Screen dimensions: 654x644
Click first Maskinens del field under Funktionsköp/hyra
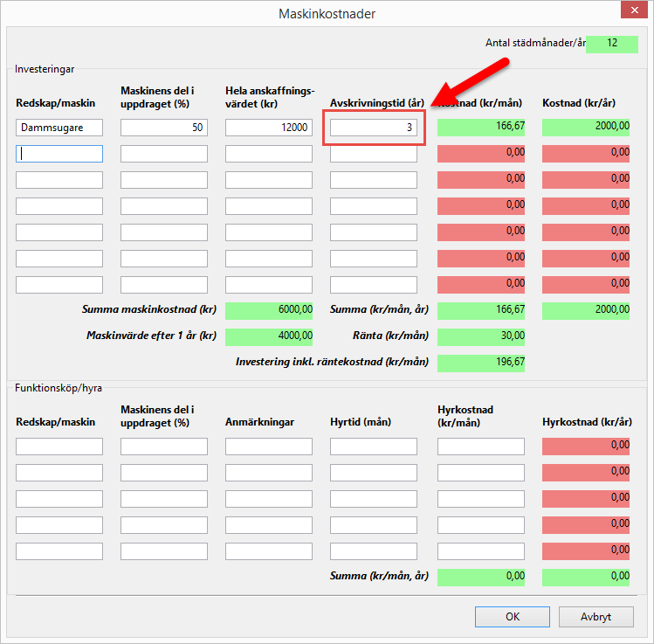pos(164,447)
